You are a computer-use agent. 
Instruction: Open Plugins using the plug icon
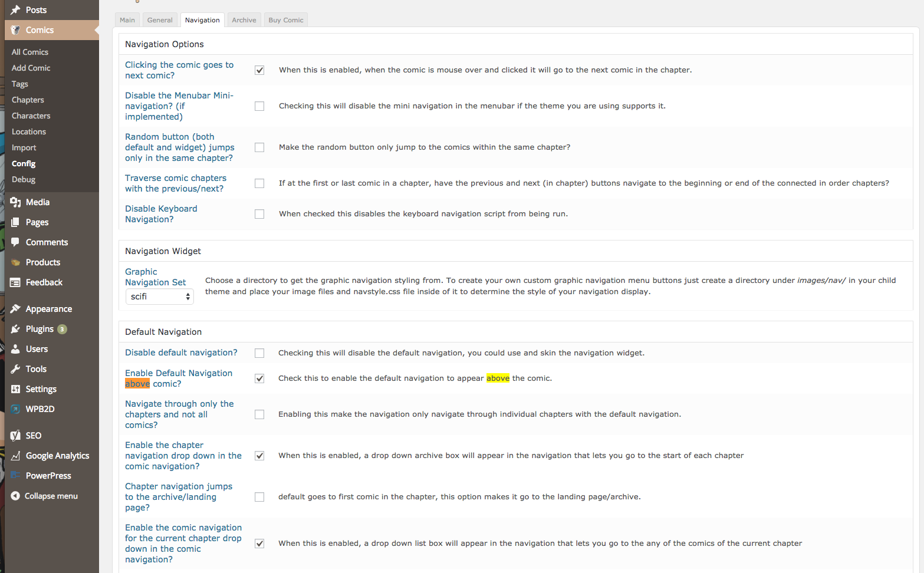click(x=15, y=329)
